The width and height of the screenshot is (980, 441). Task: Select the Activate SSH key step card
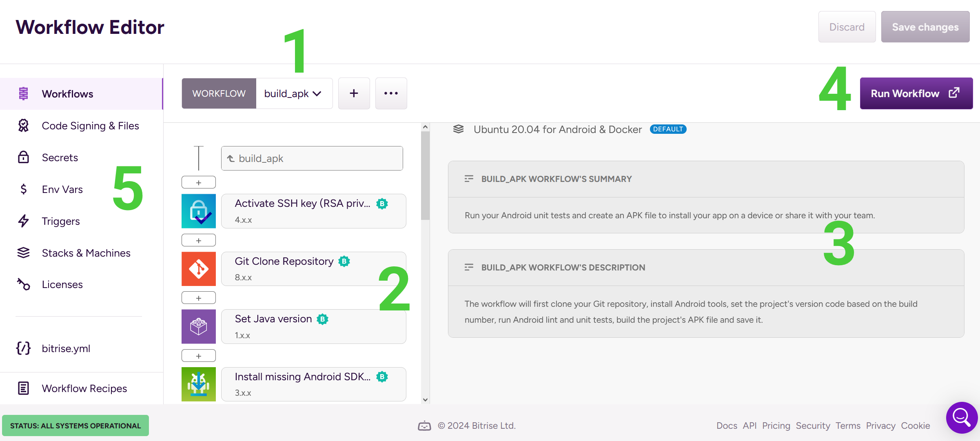[313, 211]
